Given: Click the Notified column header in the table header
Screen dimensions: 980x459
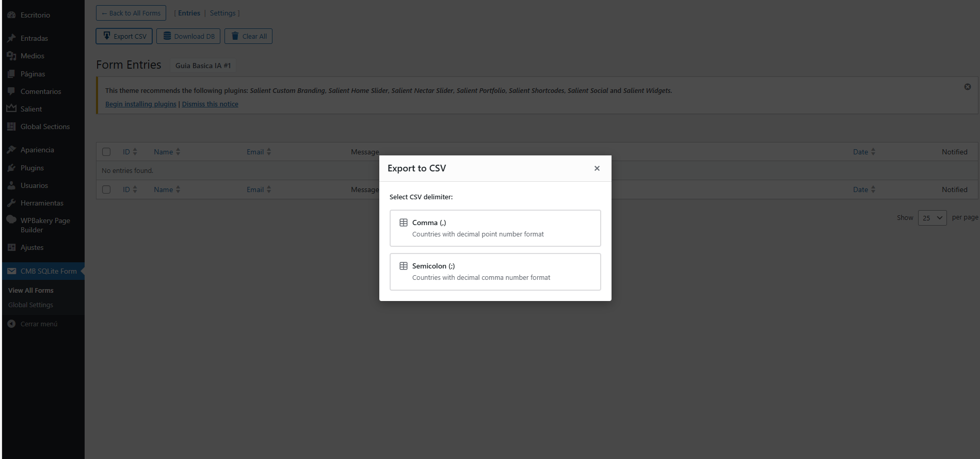Looking at the screenshot, I should coord(955,152).
